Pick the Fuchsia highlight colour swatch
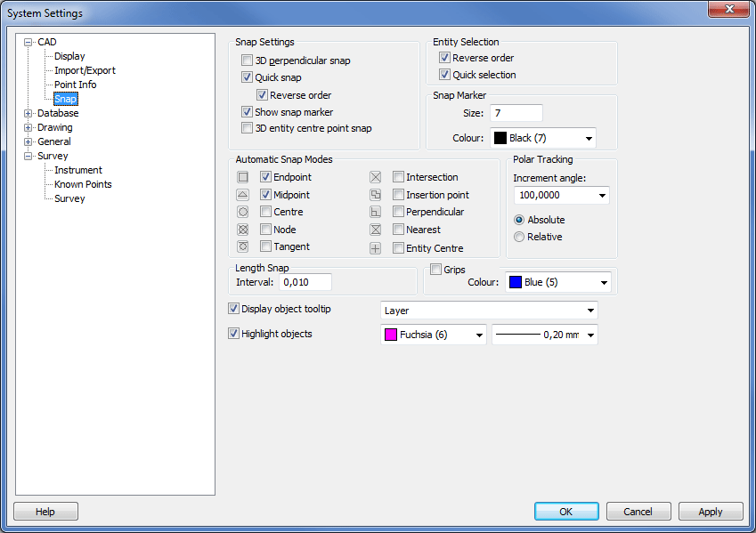Viewport: 756px width, 533px height. tap(390, 335)
